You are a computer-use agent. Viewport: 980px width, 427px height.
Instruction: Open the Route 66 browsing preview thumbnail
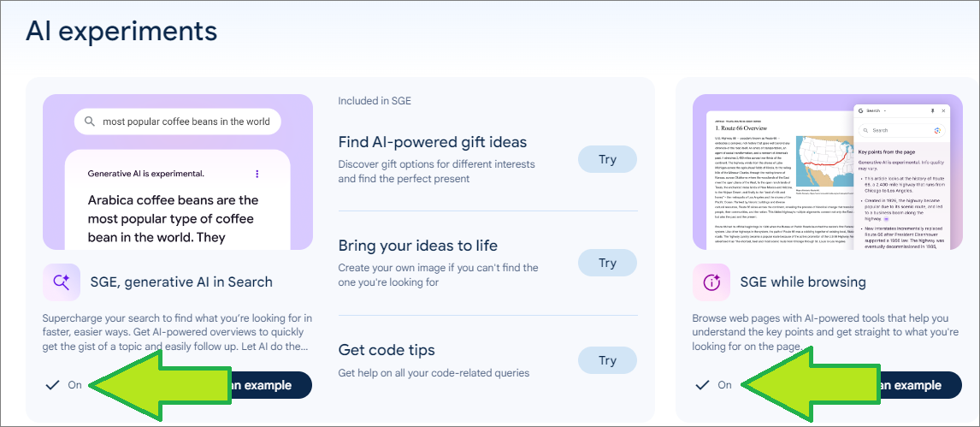click(828, 172)
